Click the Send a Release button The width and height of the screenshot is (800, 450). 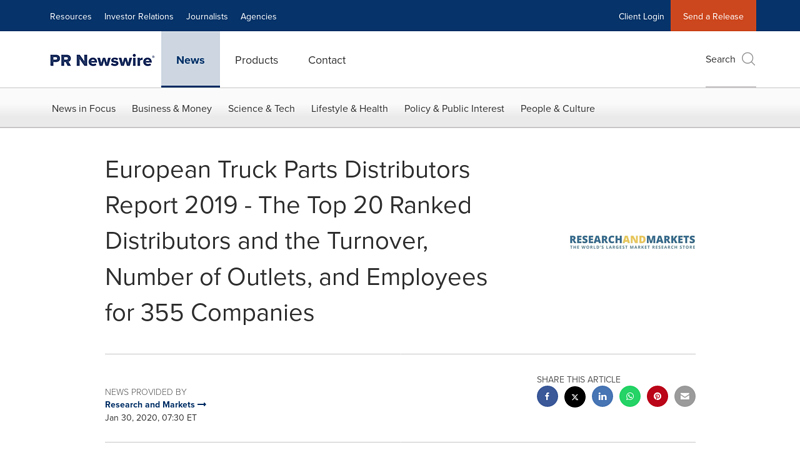pos(713,16)
